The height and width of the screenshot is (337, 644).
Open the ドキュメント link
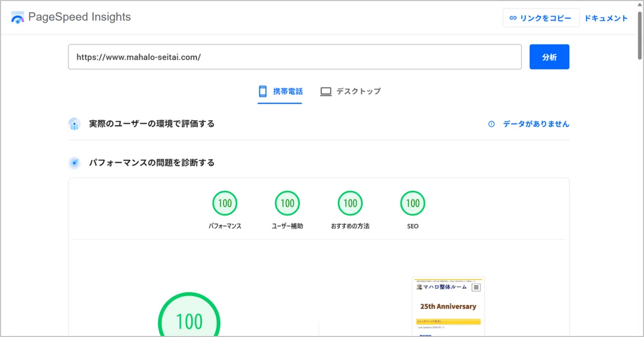click(x=606, y=18)
